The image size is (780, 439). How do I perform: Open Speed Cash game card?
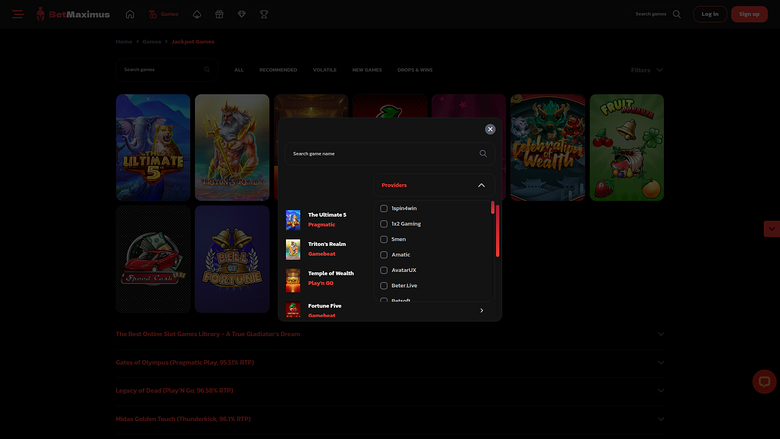[153, 259]
